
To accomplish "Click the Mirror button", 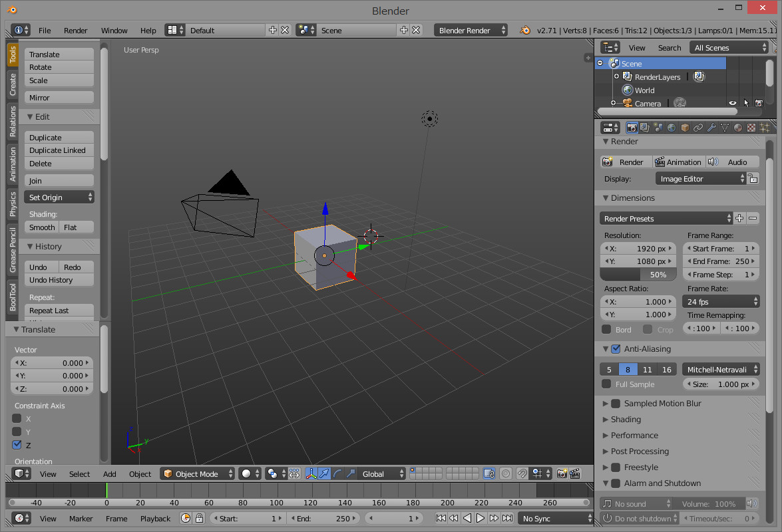I will 59,98.
